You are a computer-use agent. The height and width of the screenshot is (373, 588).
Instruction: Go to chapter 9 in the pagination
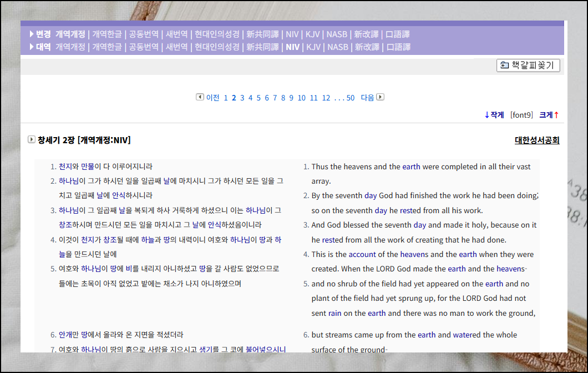tap(291, 98)
